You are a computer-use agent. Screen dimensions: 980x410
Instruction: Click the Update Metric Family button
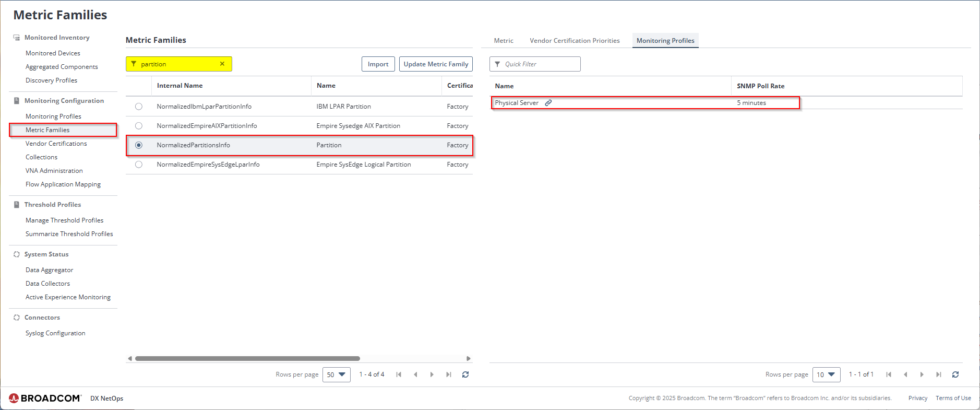(x=436, y=64)
